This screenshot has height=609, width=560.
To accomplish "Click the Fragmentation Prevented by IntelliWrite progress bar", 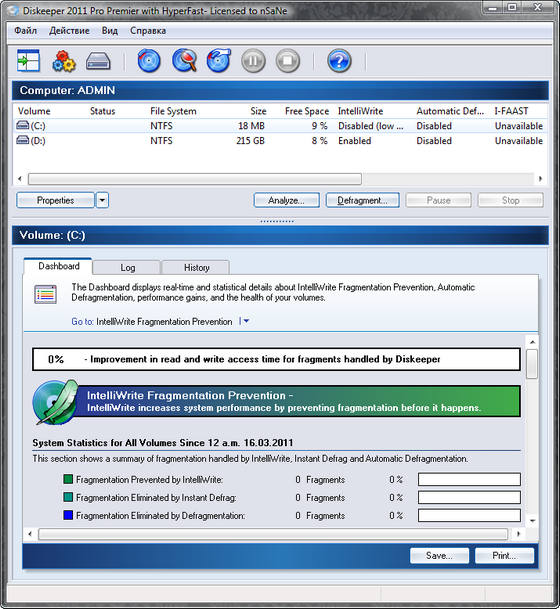I will click(469, 479).
